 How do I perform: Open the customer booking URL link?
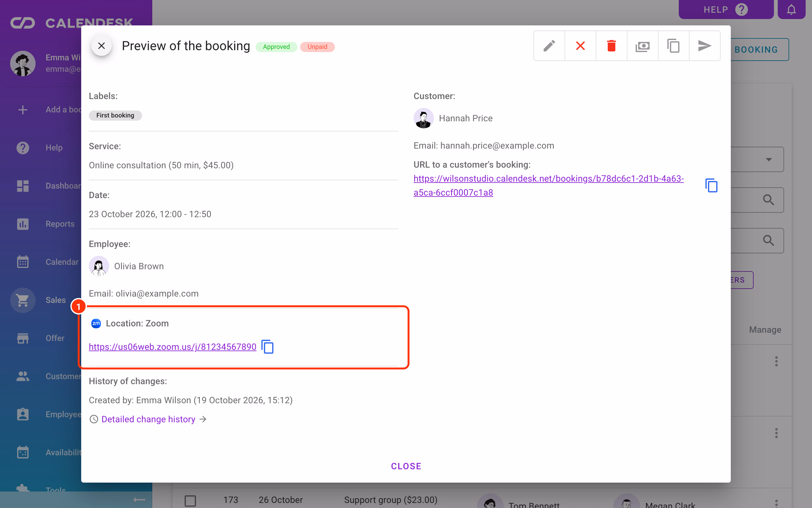(548, 185)
